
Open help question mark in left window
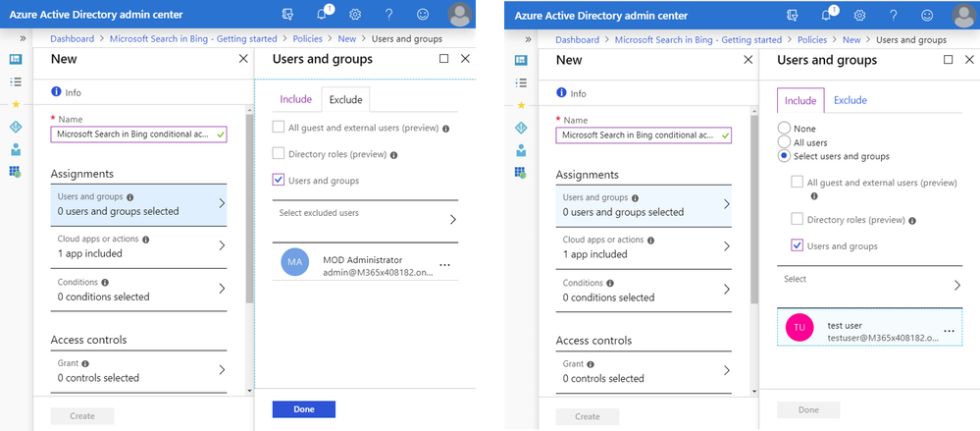pos(388,14)
